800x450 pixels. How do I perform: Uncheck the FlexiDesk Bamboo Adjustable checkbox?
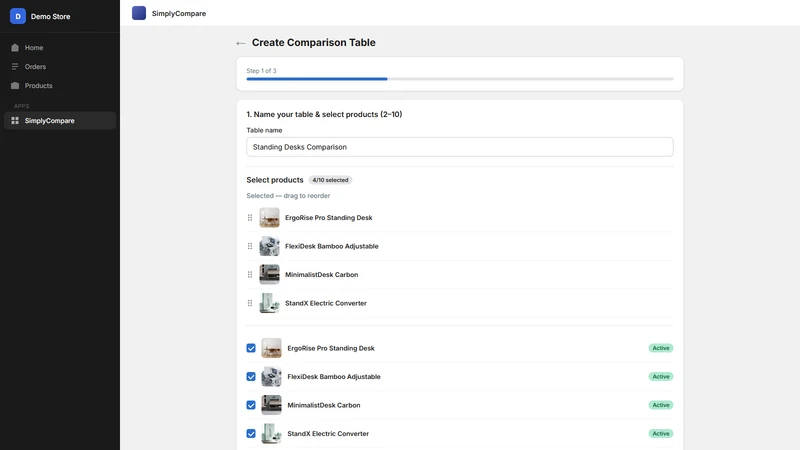tap(251, 377)
